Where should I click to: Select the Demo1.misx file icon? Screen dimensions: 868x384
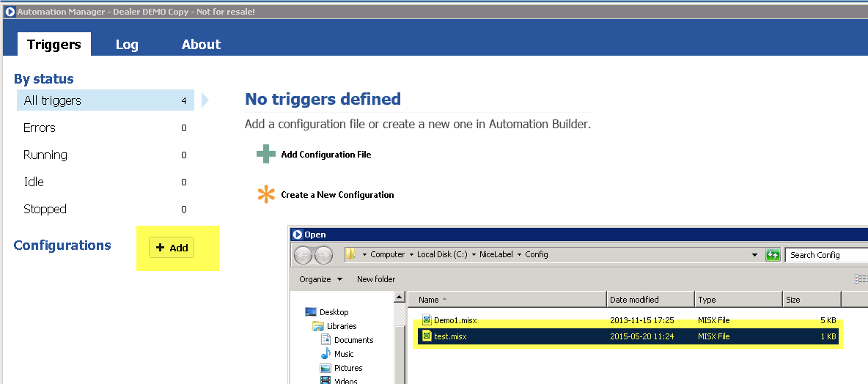click(426, 320)
